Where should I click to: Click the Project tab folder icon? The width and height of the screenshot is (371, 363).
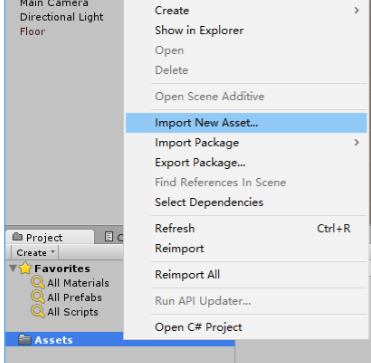pyautogui.click(x=17, y=237)
